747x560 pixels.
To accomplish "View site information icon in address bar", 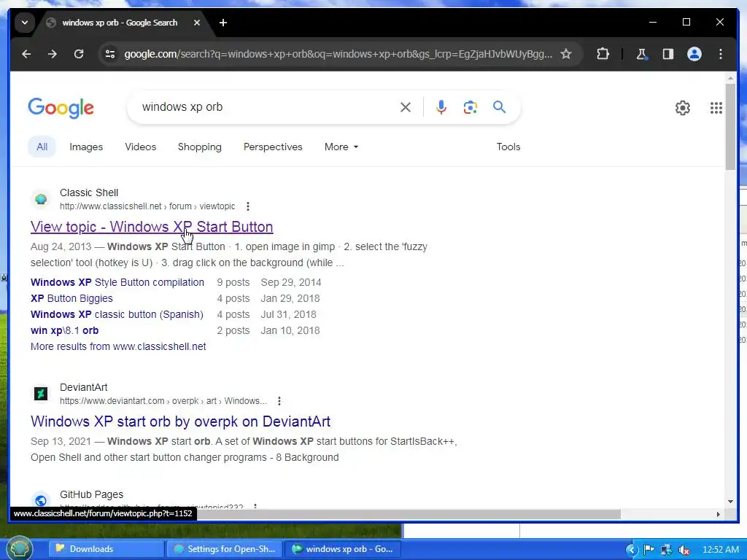I will coord(110,54).
